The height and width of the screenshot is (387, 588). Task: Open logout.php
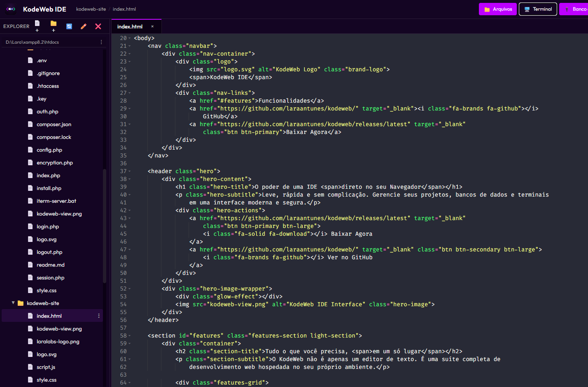click(52, 252)
